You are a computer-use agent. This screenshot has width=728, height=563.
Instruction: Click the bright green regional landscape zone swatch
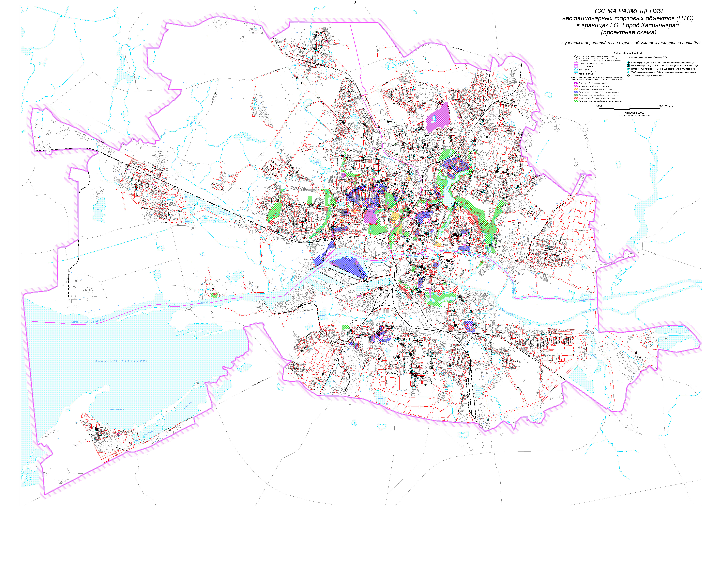[x=576, y=101]
